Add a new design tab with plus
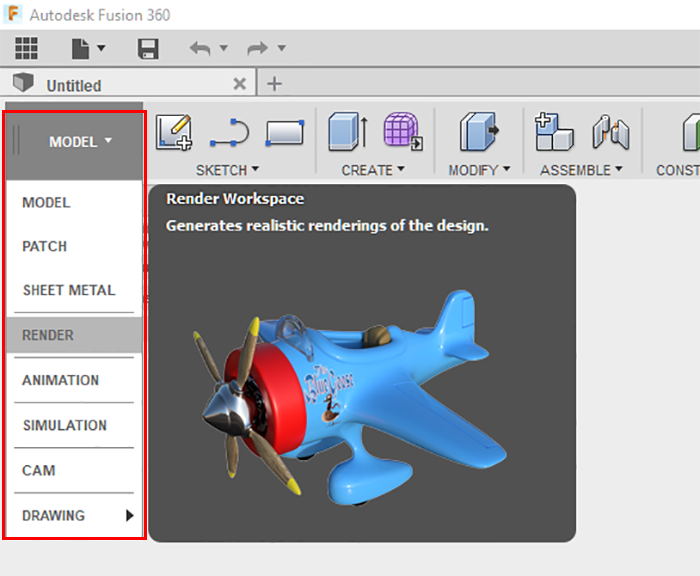 click(x=274, y=83)
